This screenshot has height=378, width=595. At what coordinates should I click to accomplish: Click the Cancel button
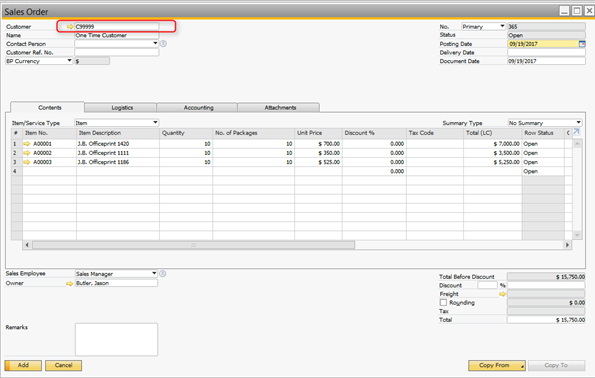[x=63, y=365]
